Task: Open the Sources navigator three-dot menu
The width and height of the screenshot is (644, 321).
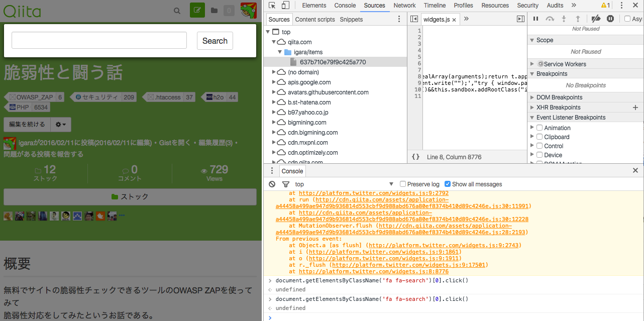Action: 399,19
